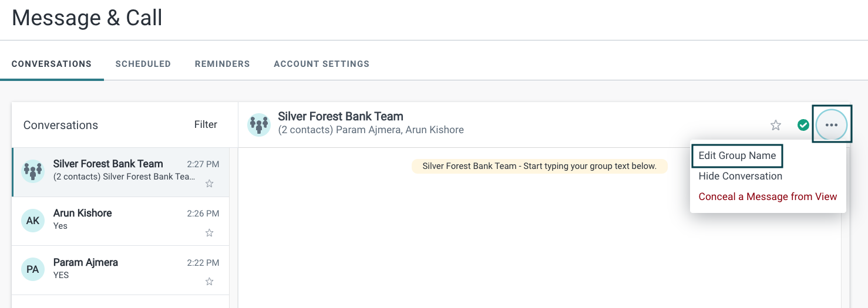Open the Reminders tab

coord(223,64)
